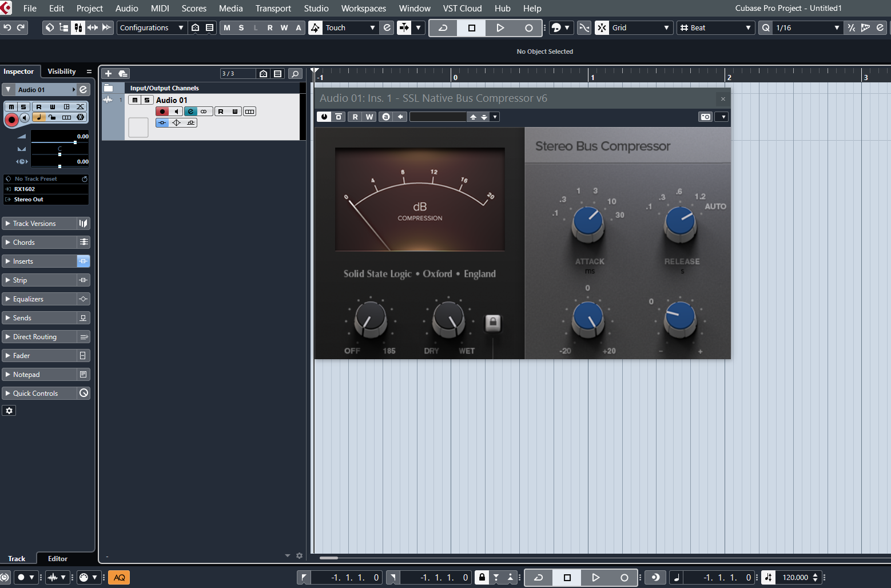
Task: Open the Touch automation mode dropdown
Action: 350,27
